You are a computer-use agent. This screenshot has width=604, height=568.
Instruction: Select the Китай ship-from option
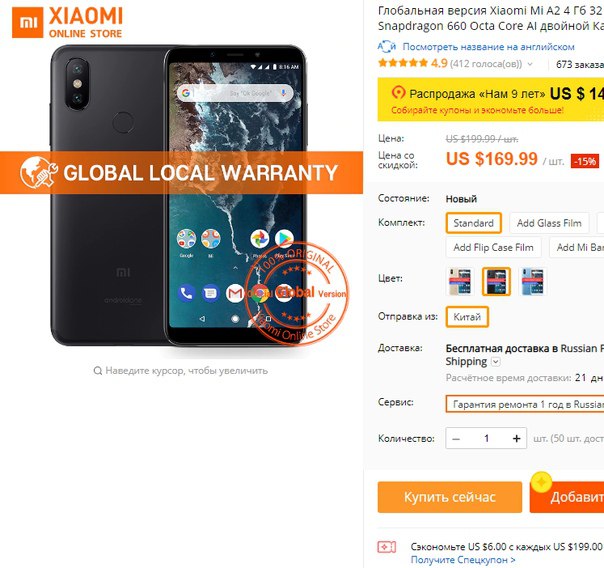pos(467,317)
